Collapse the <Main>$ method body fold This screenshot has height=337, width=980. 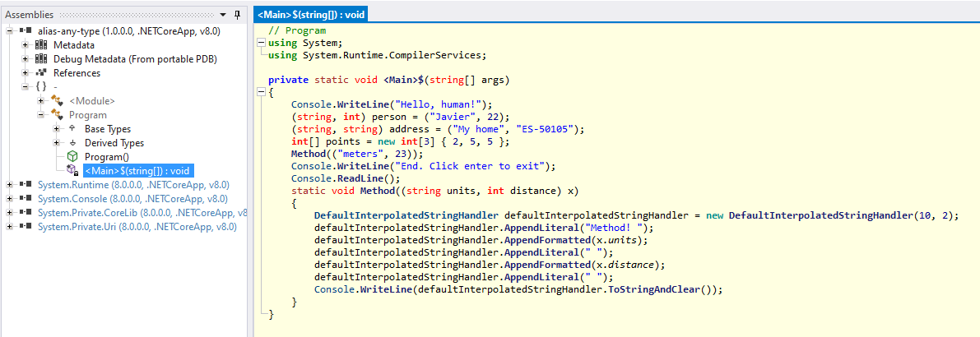pyautogui.click(x=260, y=92)
